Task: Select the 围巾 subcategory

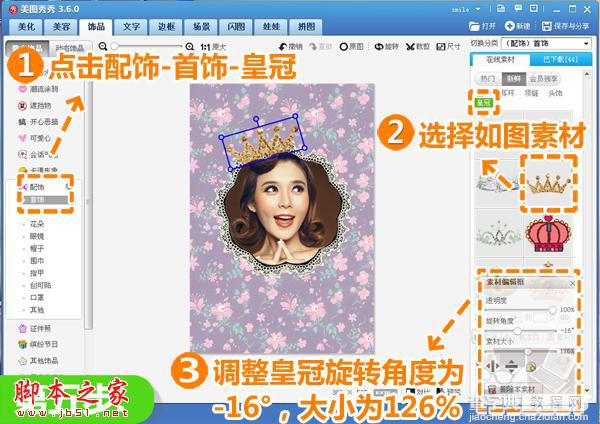Action: pyautogui.click(x=36, y=261)
